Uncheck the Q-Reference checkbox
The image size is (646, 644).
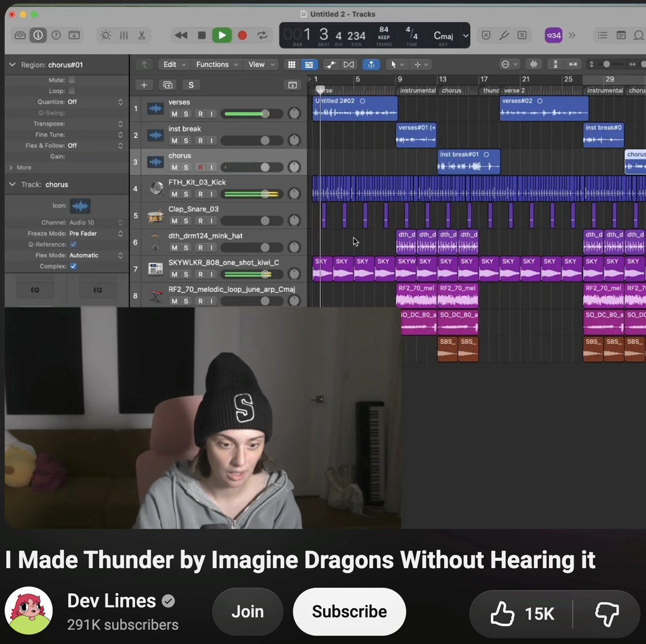coord(73,244)
